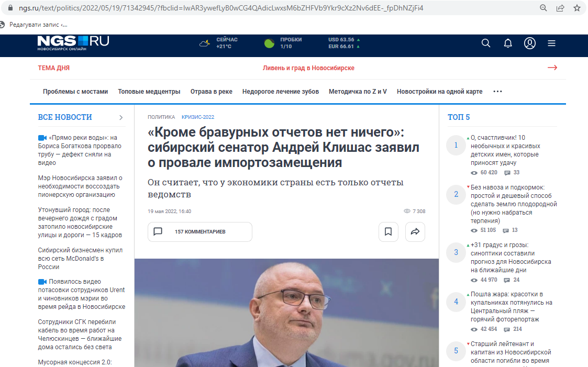This screenshot has height=367, width=588.
Task: Open site search magnifier icon
Action: 486,43
